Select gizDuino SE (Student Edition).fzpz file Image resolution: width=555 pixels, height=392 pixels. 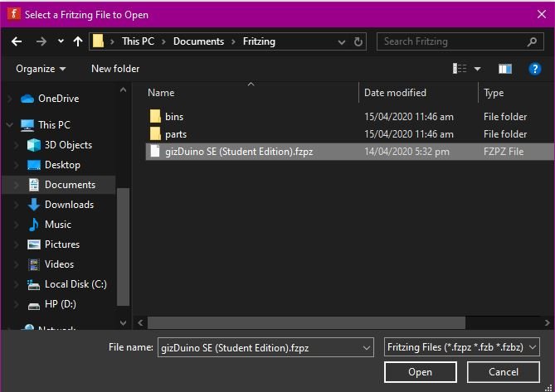pos(350,152)
